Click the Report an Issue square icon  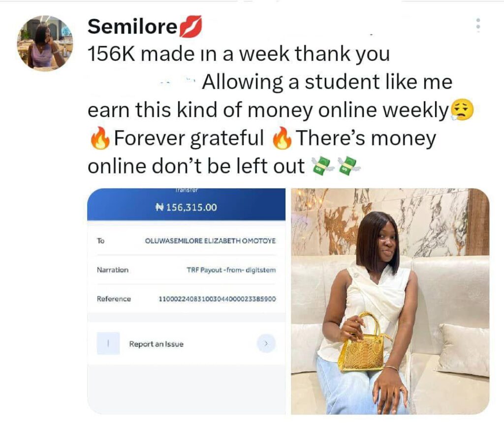pyautogui.click(x=108, y=343)
